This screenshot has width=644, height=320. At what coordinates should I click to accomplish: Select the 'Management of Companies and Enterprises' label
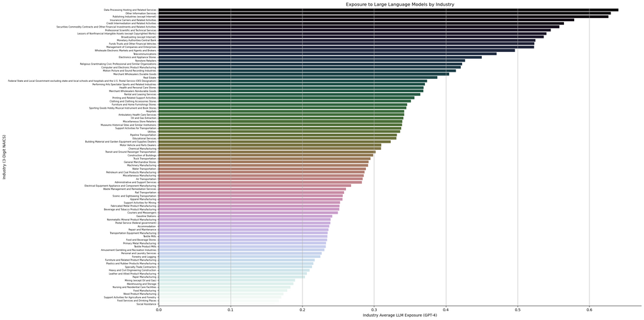(x=133, y=47)
